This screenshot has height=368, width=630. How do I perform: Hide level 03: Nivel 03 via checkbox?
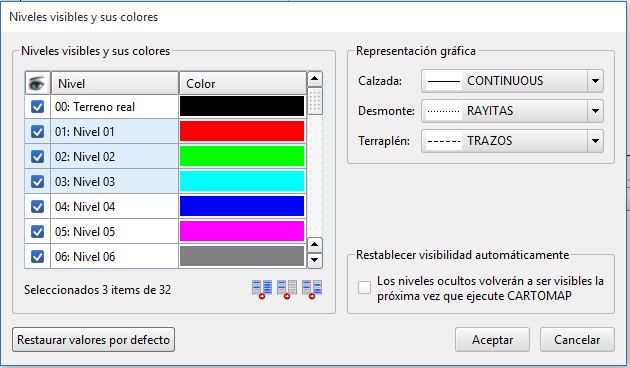click(37, 182)
